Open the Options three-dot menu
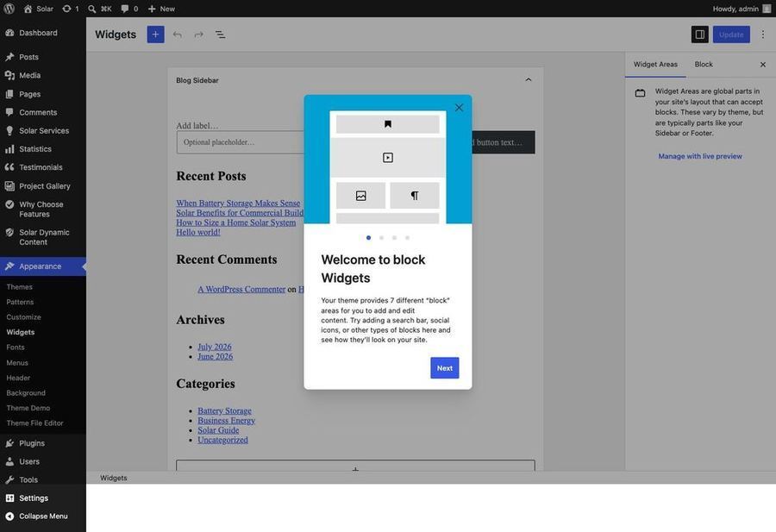The width and height of the screenshot is (776, 532). [x=763, y=34]
